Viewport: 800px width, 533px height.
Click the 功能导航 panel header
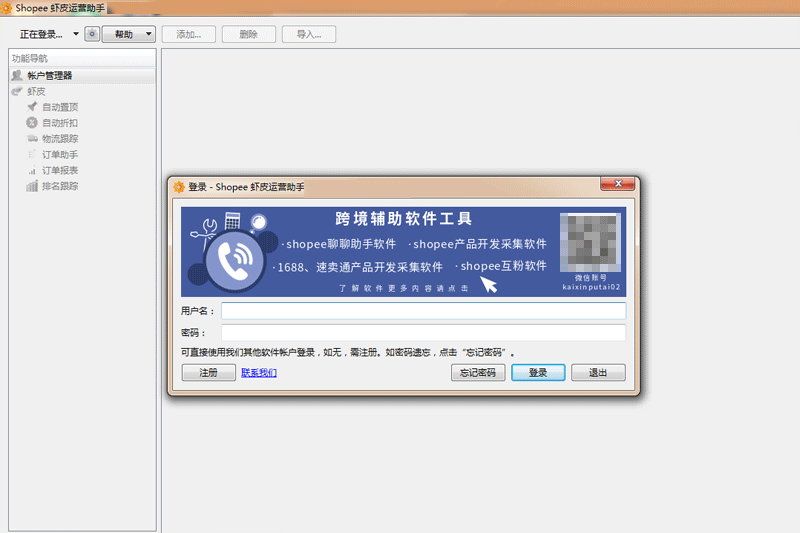point(82,58)
